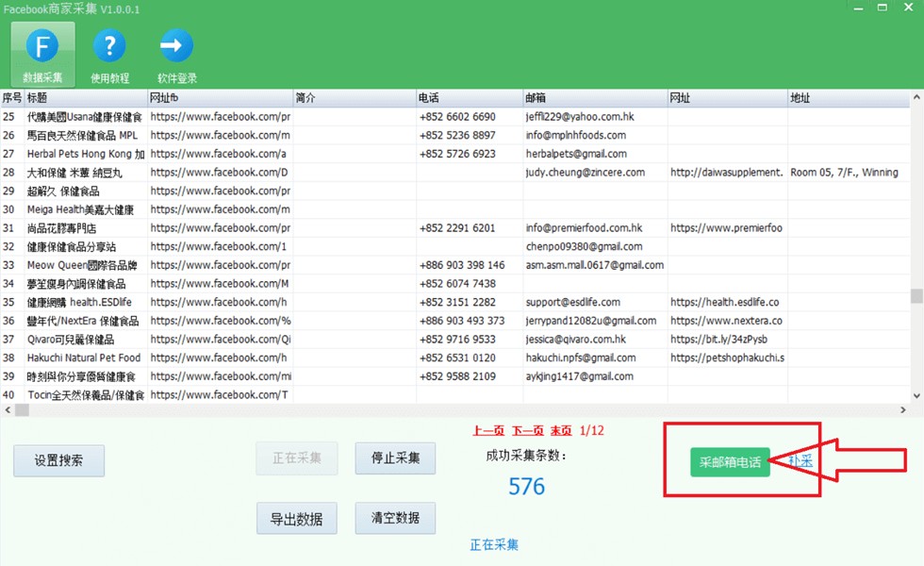
Task: Click phone number +852 5236 8897
Action: click(457, 135)
